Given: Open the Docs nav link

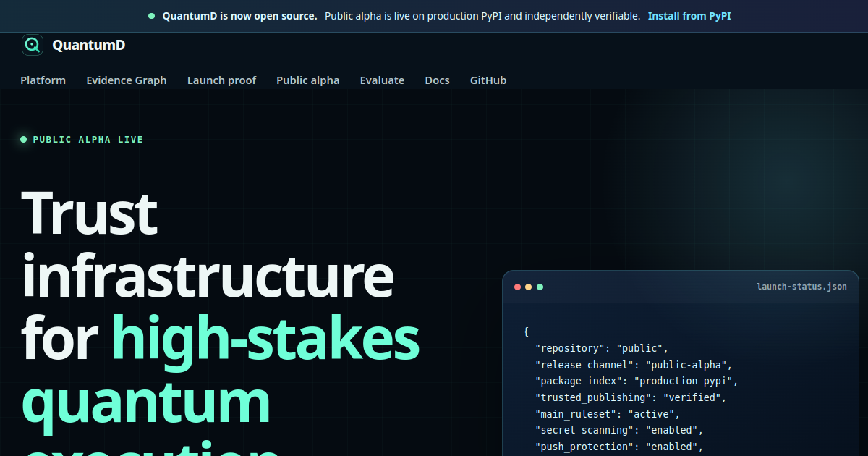Looking at the screenshot, I should (x=437, y=80).
